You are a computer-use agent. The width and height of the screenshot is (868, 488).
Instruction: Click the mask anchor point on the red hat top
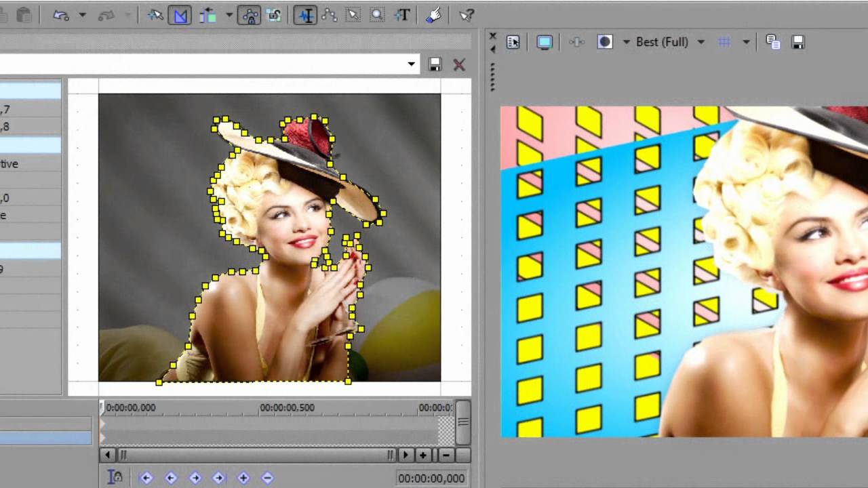[314, 117]
